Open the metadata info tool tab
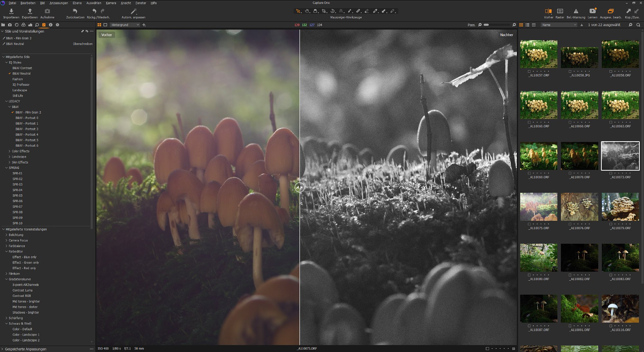The width and height of the screenshot is (644, 352). (x=51, y=25)
